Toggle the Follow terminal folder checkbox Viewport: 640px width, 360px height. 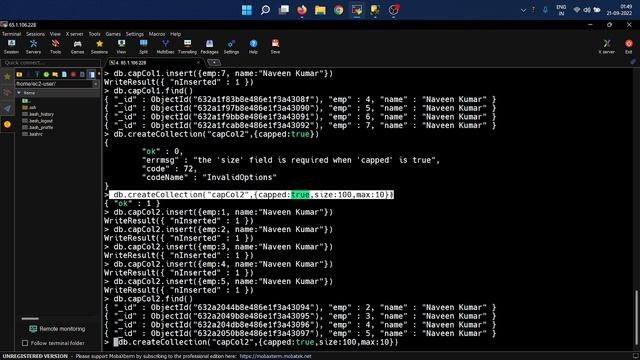25,343
